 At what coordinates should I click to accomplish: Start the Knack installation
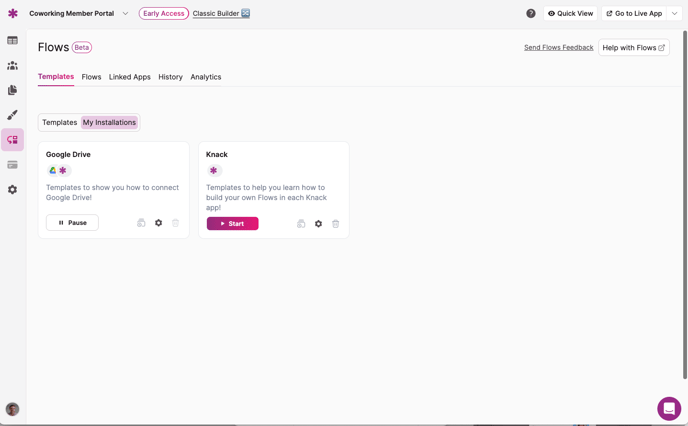233,224
